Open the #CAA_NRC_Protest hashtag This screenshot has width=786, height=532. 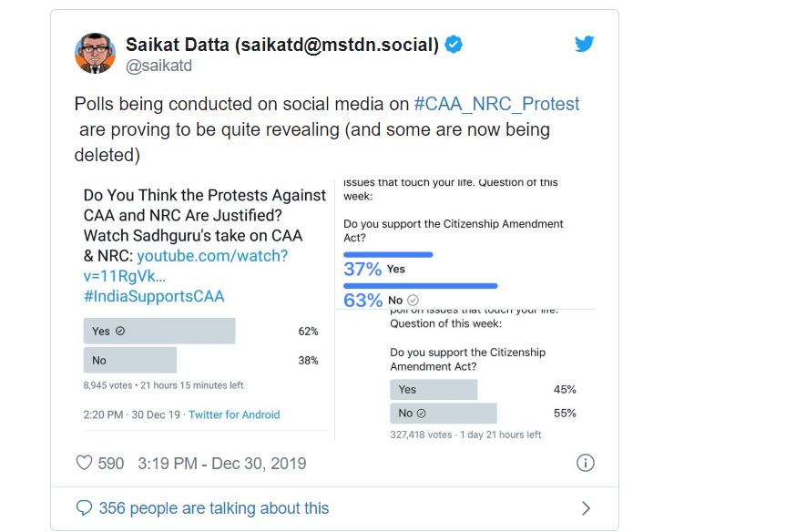(496, 104)
